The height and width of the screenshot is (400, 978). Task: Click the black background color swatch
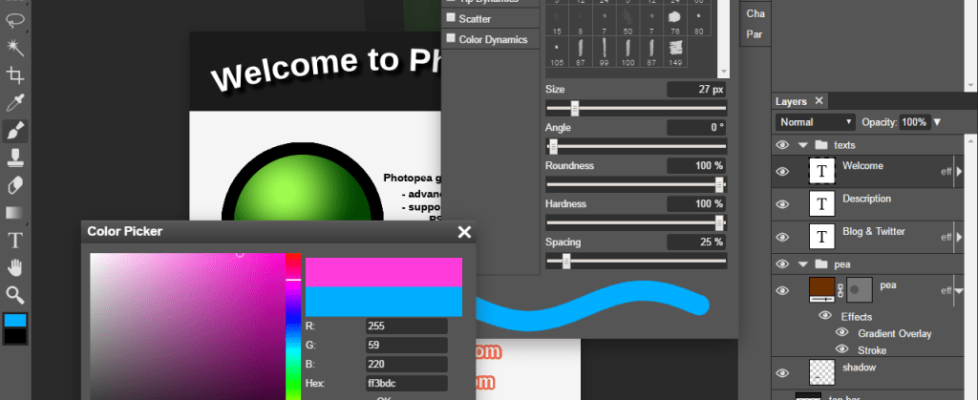pyautogui.click(x=15, y=336)
